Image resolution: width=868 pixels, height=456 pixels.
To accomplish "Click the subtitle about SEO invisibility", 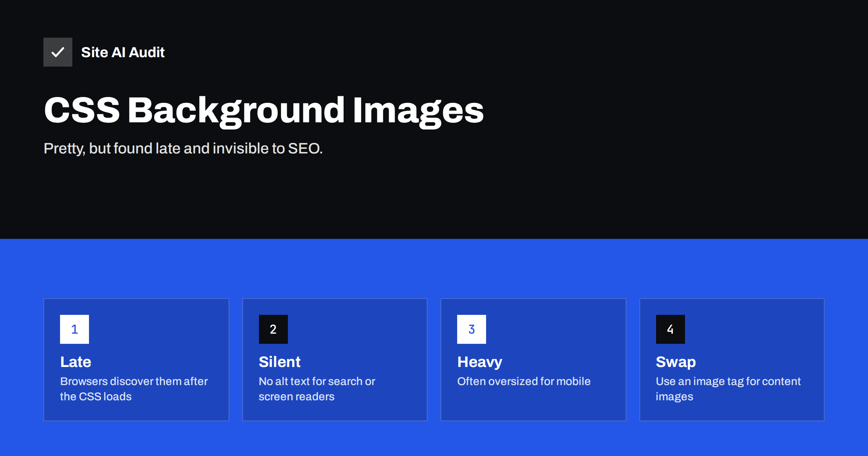I will (x=183, y=149).
